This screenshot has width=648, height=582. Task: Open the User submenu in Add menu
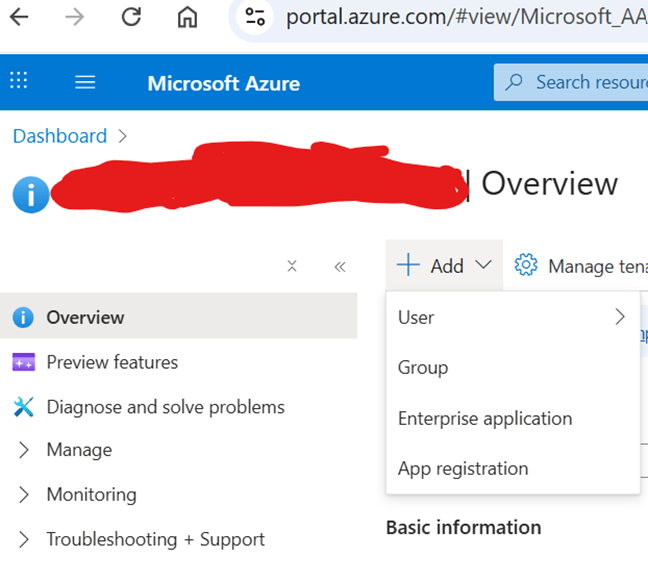tap(511, 317)
